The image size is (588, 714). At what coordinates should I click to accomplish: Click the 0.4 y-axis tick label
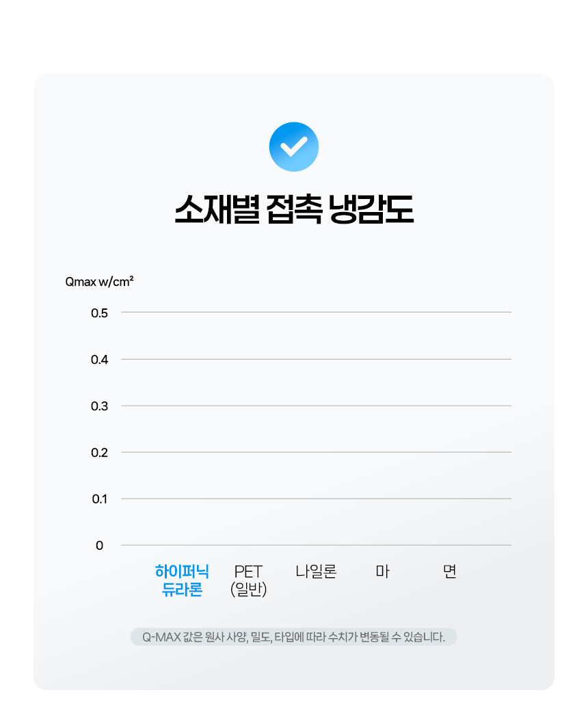click(x=100, y=360)
